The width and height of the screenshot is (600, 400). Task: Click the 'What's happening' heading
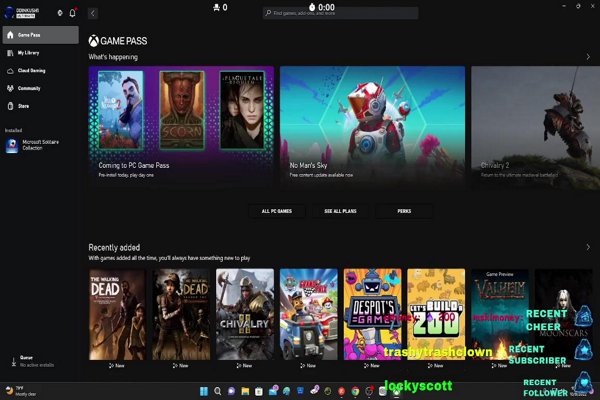[x=113, y=57]
